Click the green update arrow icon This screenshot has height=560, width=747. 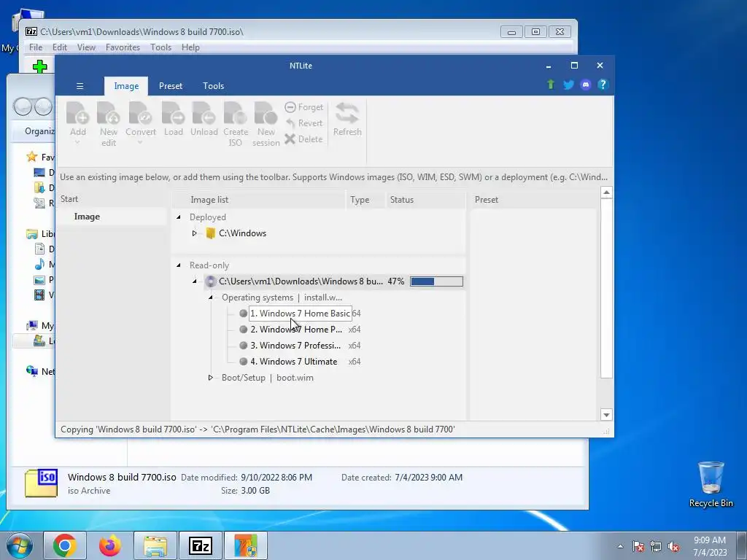point(551,85)
